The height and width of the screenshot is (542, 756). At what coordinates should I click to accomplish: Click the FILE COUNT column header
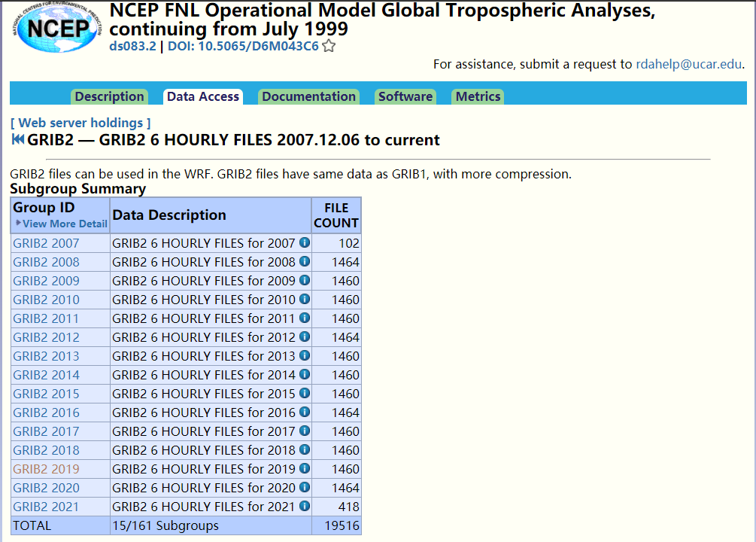(336, 215)
